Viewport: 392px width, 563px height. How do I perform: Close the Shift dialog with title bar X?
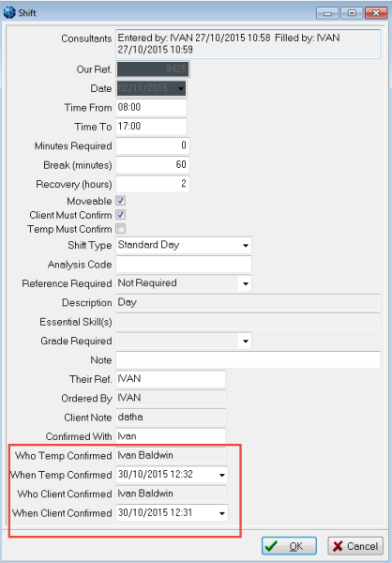[376, 13]
